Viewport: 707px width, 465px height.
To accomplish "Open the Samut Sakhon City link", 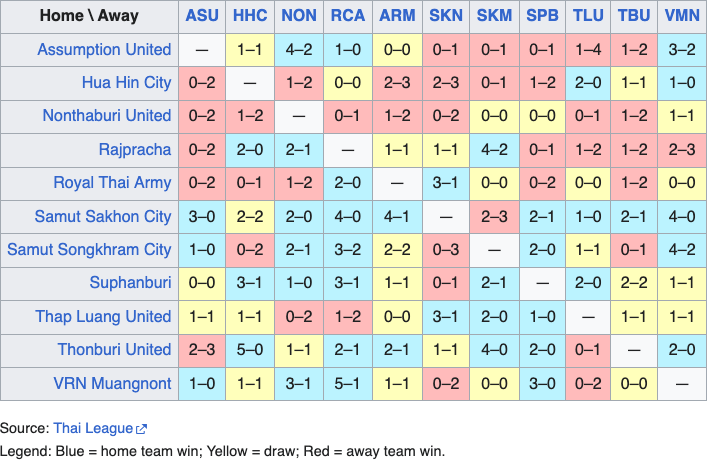I will pos(103,216).
